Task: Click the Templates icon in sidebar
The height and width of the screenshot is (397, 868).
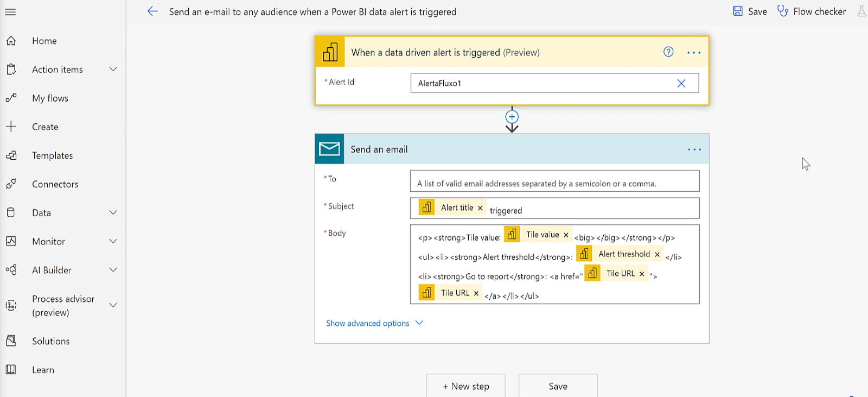Action: click(11, 155)
